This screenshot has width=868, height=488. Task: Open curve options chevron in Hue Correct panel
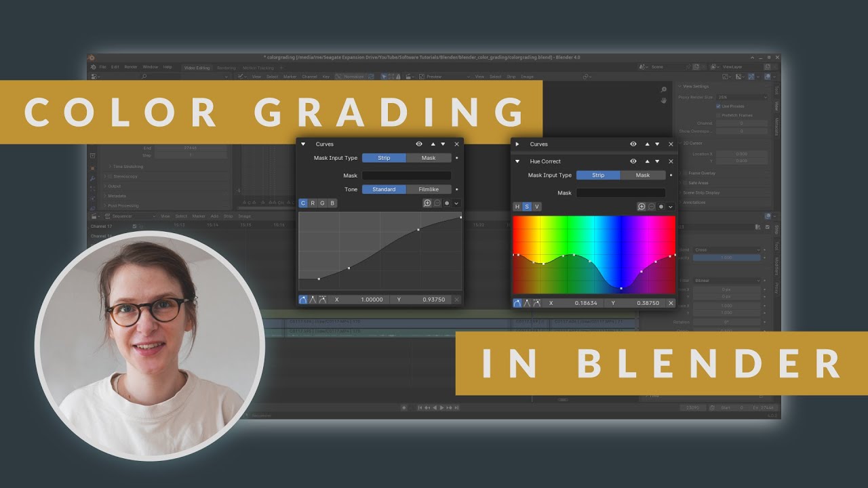coord(671,207)
